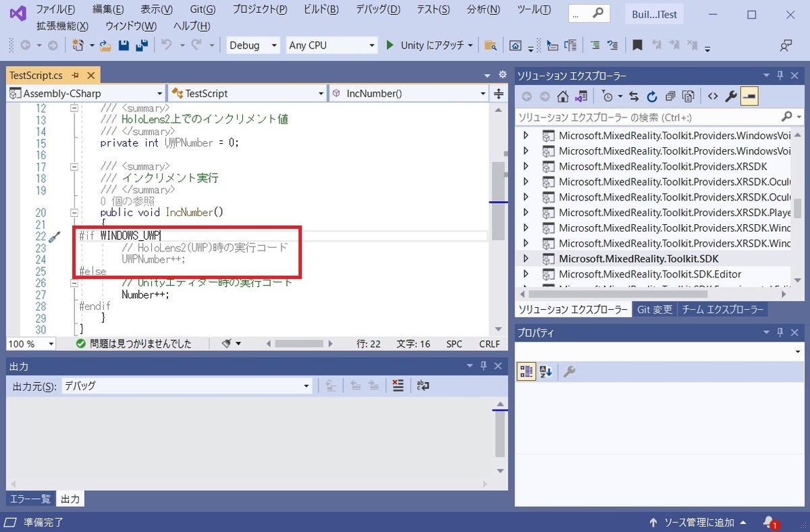Click the Undo arrow in the toolbar
Viewport: 810px width, 532px height.
[166, 45]
